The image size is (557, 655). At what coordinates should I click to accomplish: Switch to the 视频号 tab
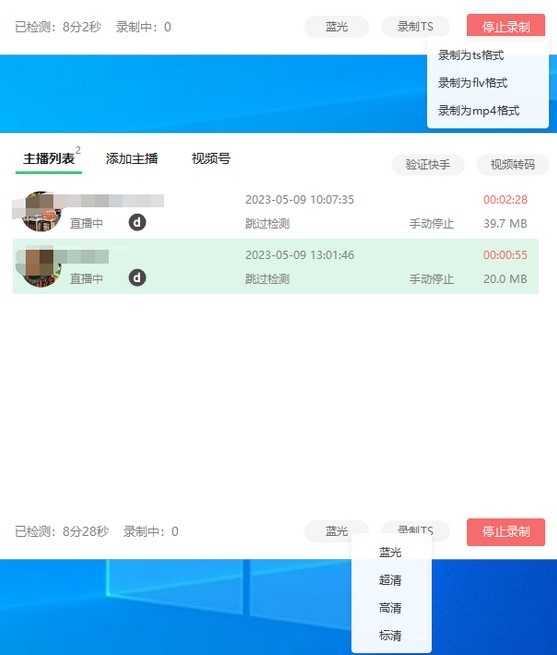point(211,159)
